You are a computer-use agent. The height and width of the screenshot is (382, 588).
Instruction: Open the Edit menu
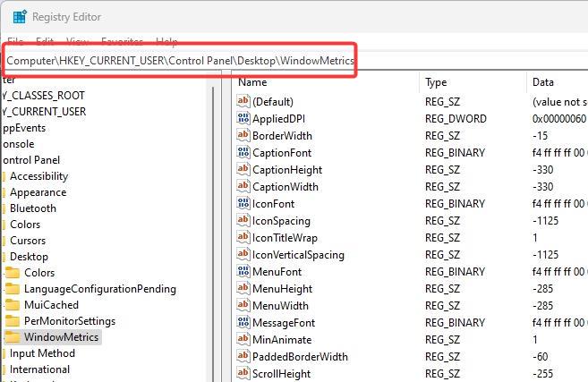pos(45,41)
